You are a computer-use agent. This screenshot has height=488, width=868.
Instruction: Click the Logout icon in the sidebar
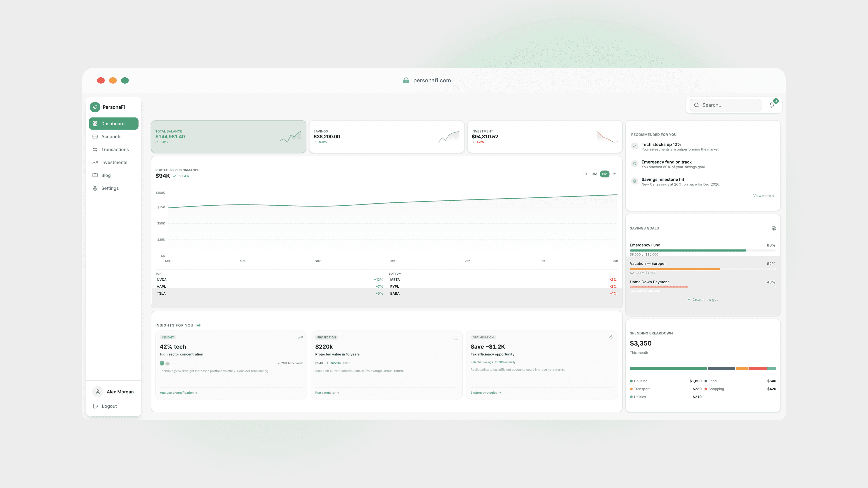96,406
